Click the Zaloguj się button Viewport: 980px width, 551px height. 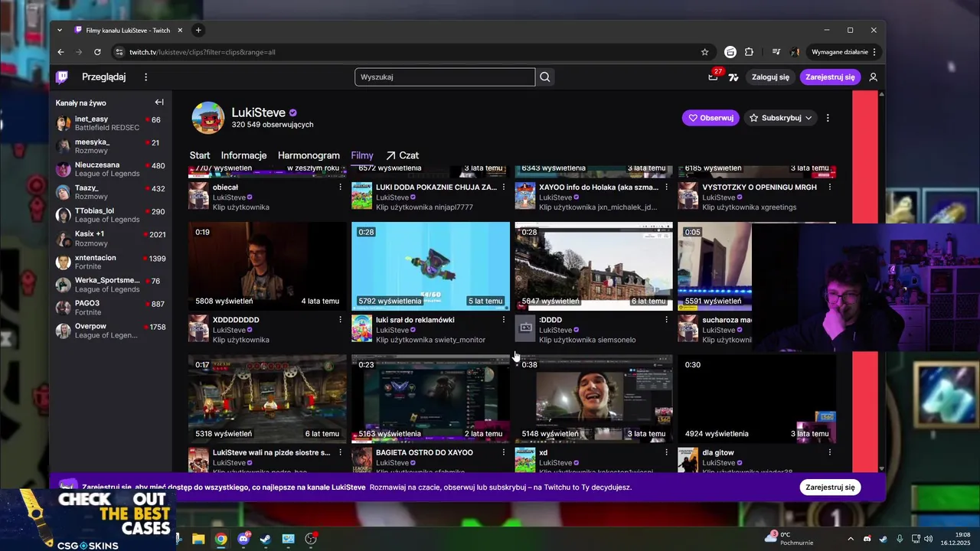point(770,77)
